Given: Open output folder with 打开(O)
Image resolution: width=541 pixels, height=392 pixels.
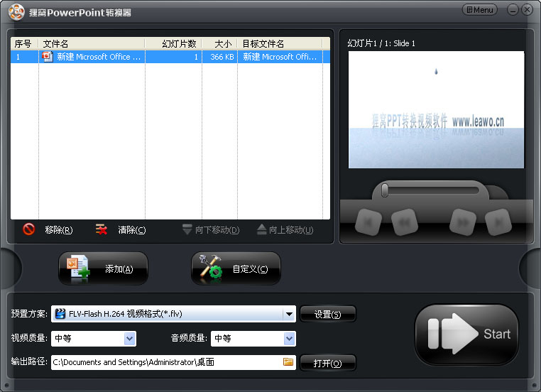Looking at the screenshot, I should 328,364.
